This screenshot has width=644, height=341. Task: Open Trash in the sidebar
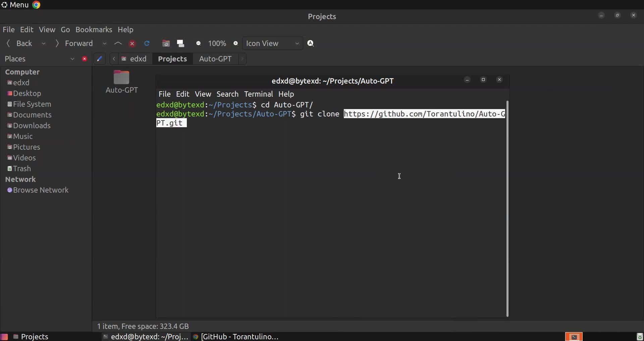[x=22, y=168]
